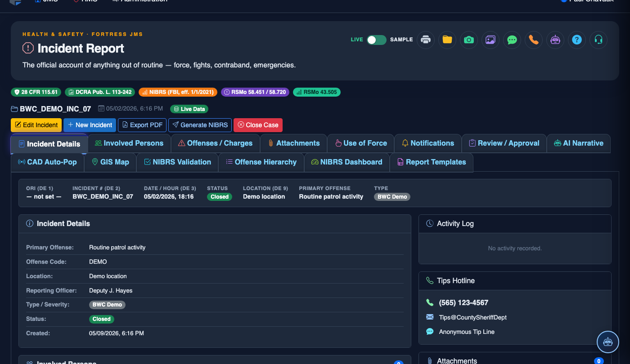Click the Anonymous Tip Line entry
This screenshot has height=364, width=630.
[x=467, y=332]
